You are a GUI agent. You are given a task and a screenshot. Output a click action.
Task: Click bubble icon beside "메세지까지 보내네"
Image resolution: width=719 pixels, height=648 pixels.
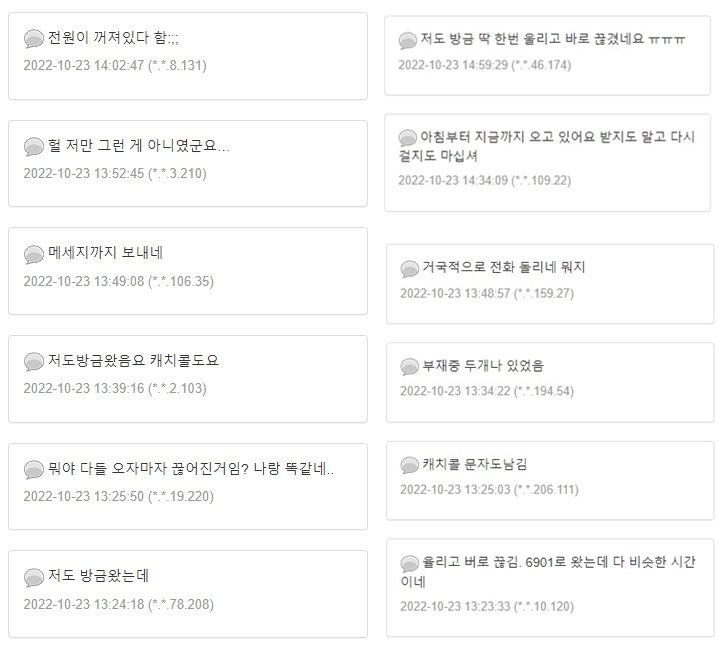point(34,254)
